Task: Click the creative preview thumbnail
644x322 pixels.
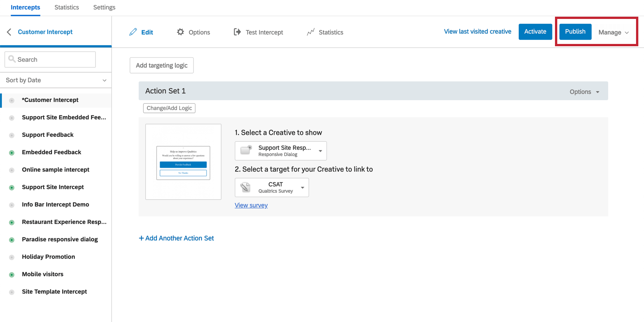Action: coord(183,162)
